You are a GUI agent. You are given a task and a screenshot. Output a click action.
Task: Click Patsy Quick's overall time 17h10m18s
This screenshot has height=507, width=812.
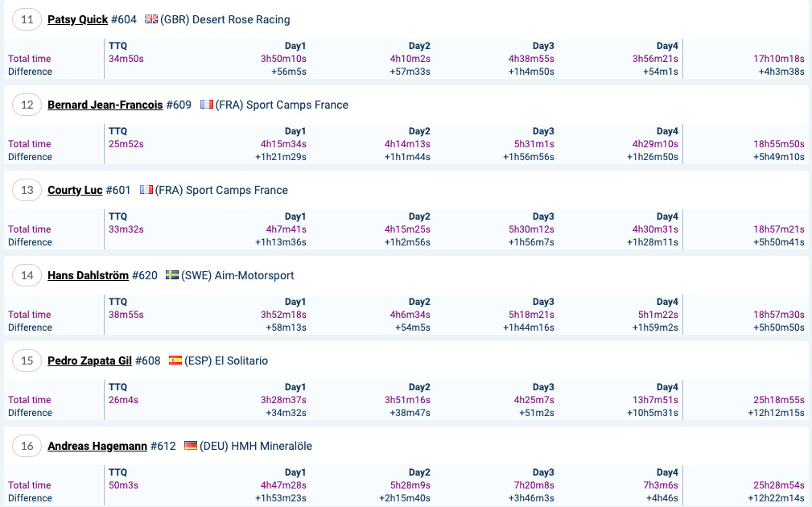[x=779, y=59]
